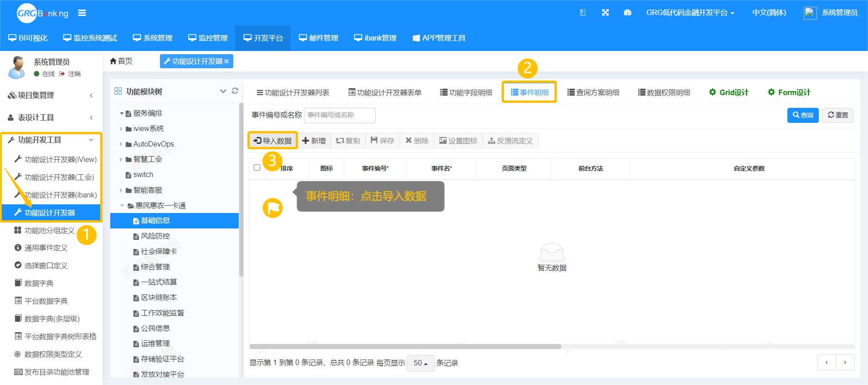The image size is (868, 385).
Task: Collapse the 功能开发工具 sidebar section
Action: point(51,140)
